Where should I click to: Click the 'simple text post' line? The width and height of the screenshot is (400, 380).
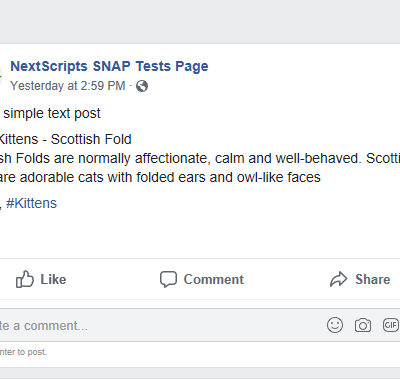pos(52,114)
